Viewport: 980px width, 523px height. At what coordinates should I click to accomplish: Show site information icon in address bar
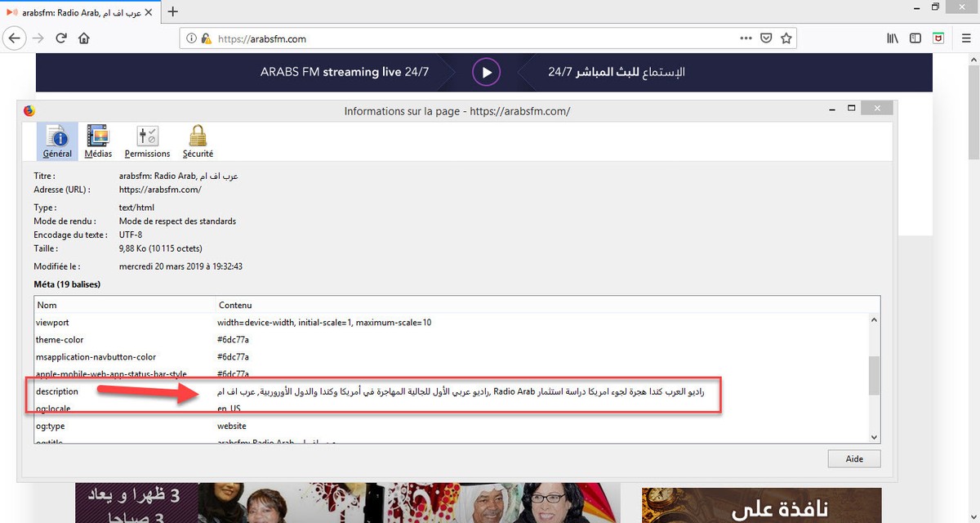point(191,38)
